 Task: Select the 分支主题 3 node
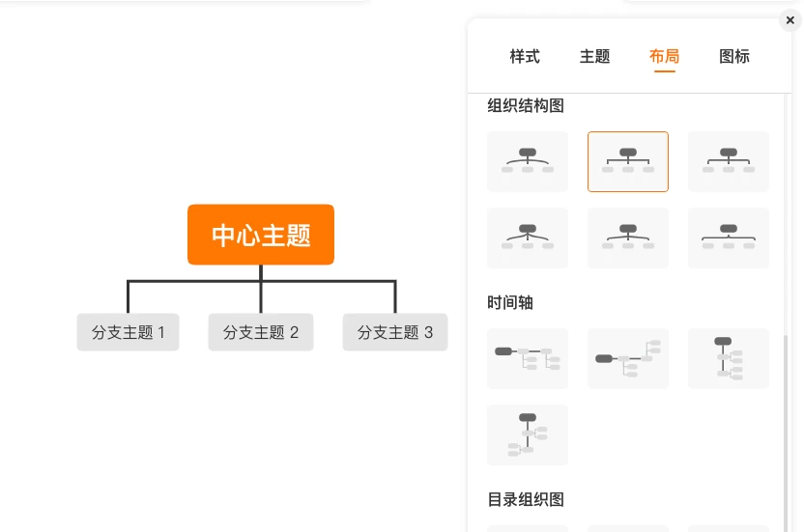[395, 332]
